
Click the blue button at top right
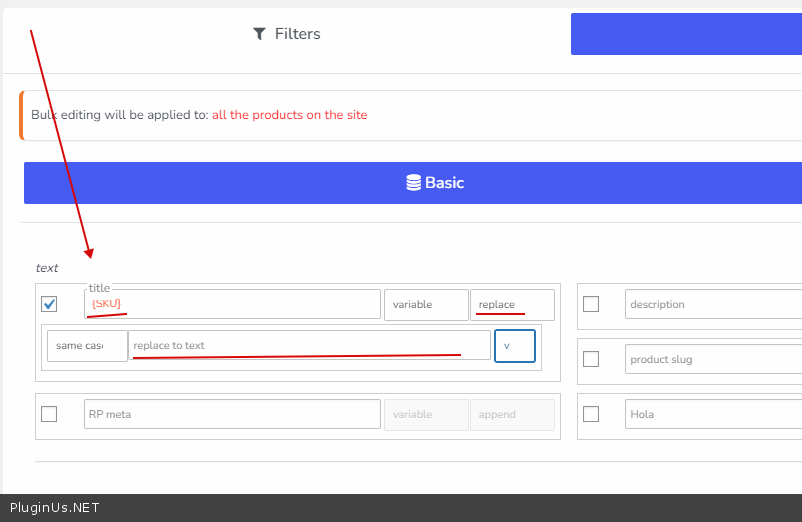coord(686,34)
